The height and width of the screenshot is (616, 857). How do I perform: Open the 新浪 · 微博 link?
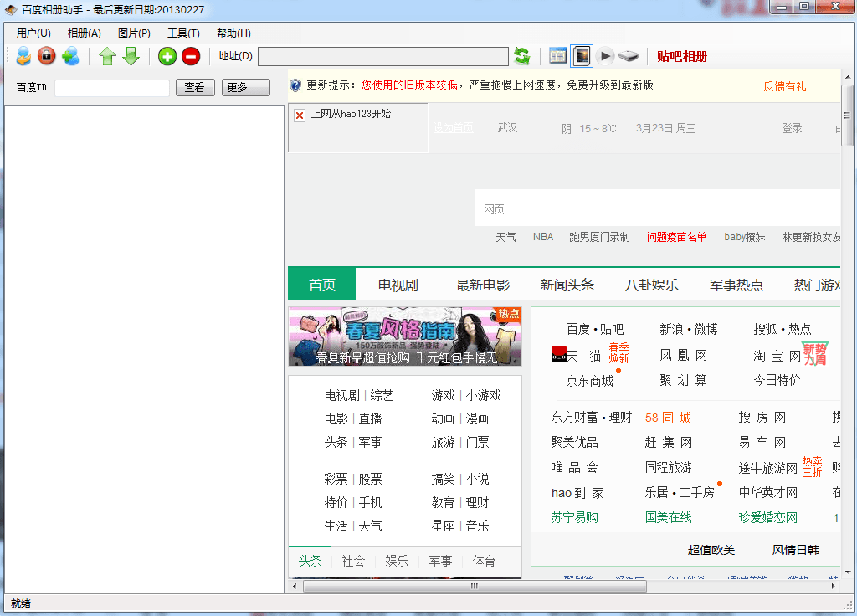[x=688, y=329]
